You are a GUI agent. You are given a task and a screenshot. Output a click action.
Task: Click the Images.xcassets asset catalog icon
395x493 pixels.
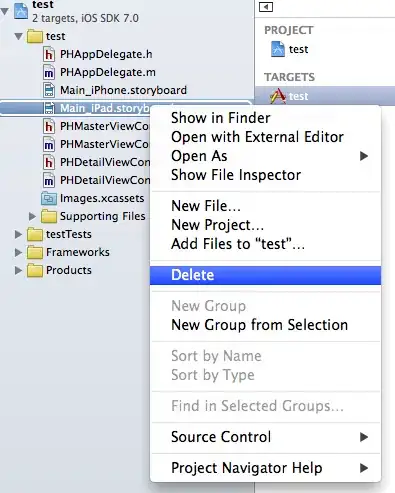point(49,198)
